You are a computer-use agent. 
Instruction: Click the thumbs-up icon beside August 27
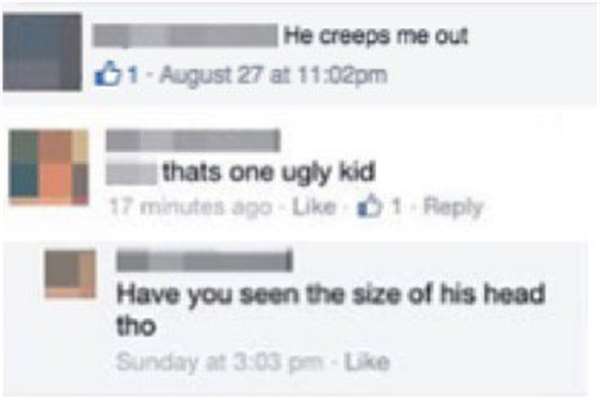107,73
